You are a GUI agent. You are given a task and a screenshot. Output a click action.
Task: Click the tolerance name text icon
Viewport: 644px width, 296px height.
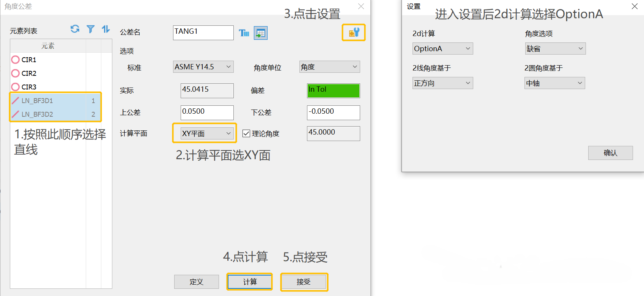click(x=244, y=33)
